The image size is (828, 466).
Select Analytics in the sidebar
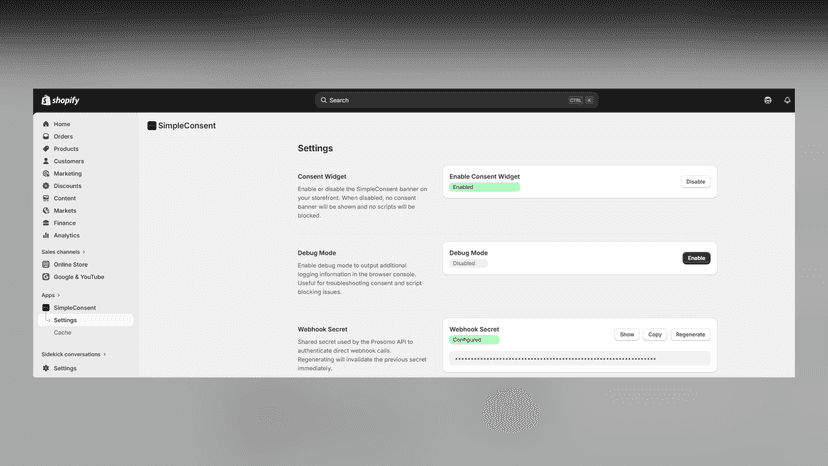coord(67,235)
